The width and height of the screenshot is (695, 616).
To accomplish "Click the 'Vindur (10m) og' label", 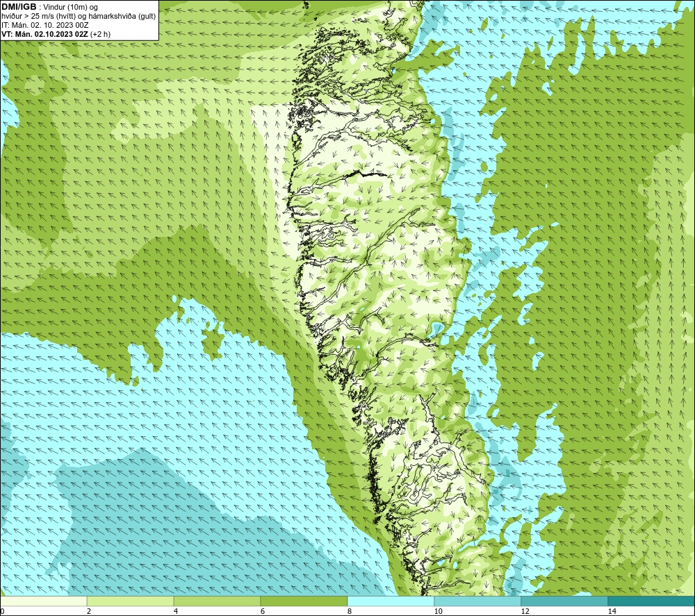I will pyautogui.click(x=71, y=8).
